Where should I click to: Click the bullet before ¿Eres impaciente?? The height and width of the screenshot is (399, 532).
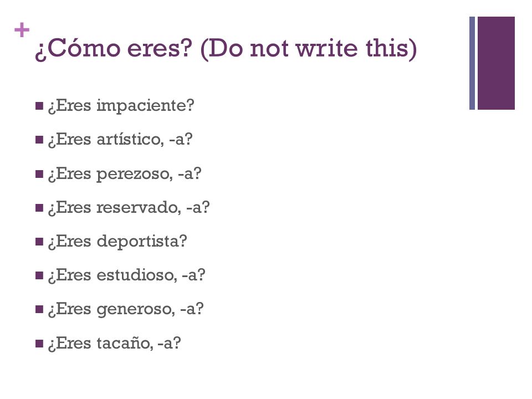39,106
